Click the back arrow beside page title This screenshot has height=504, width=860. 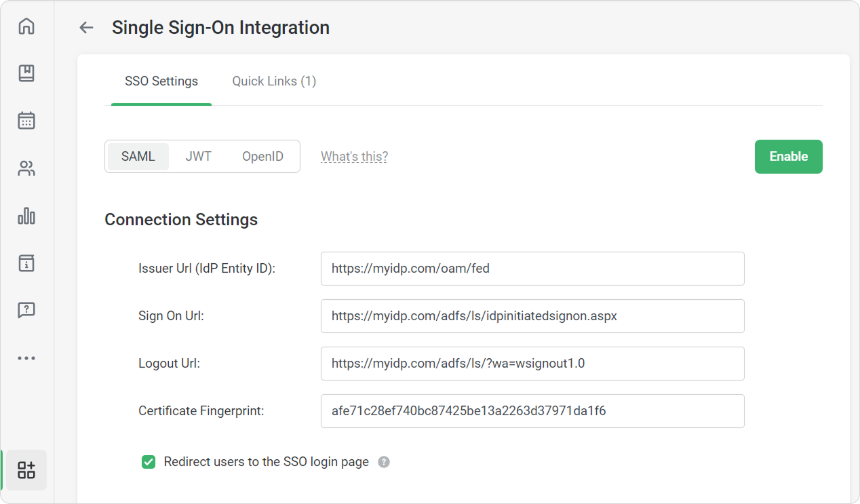point(86,28)
